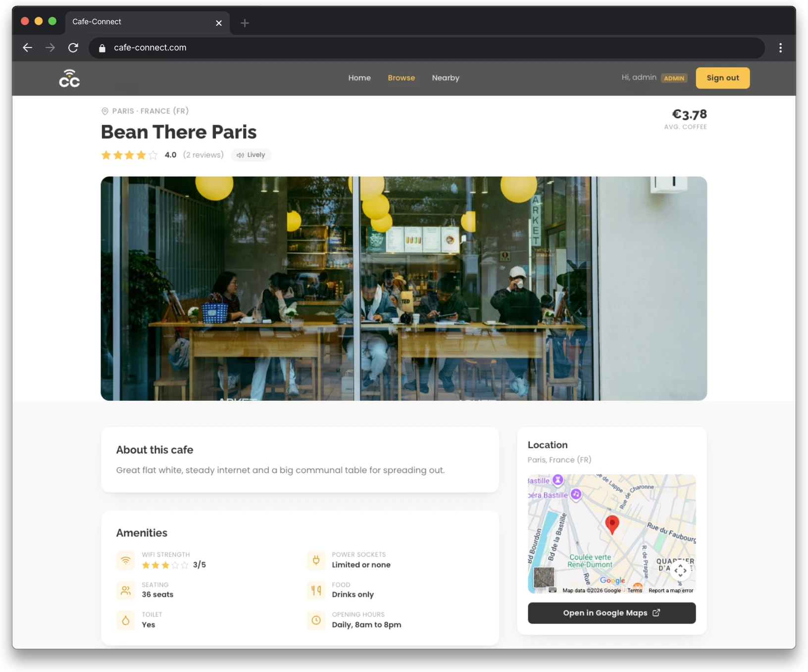Click the WiFi three-star rating
The height and width of the screenshot is (672, 808).
[165, 565]
